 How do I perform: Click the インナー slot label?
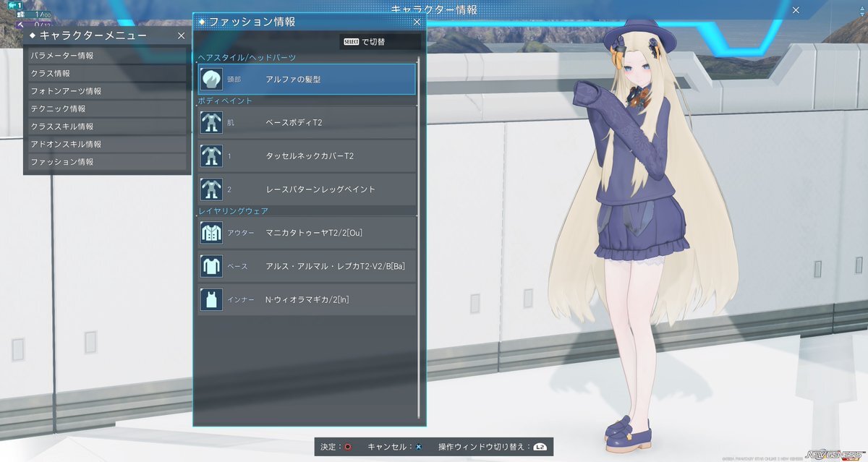click(x=241, y=299)
